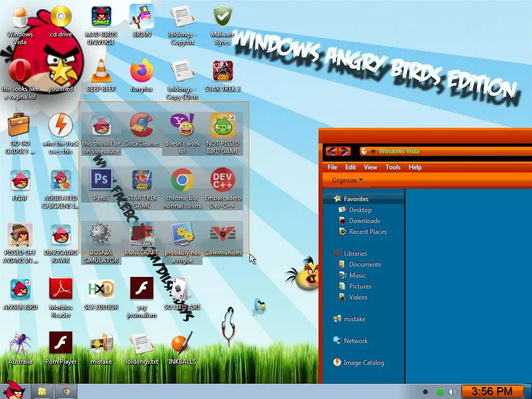Select Network in the navigation pane

click(355, 341)
